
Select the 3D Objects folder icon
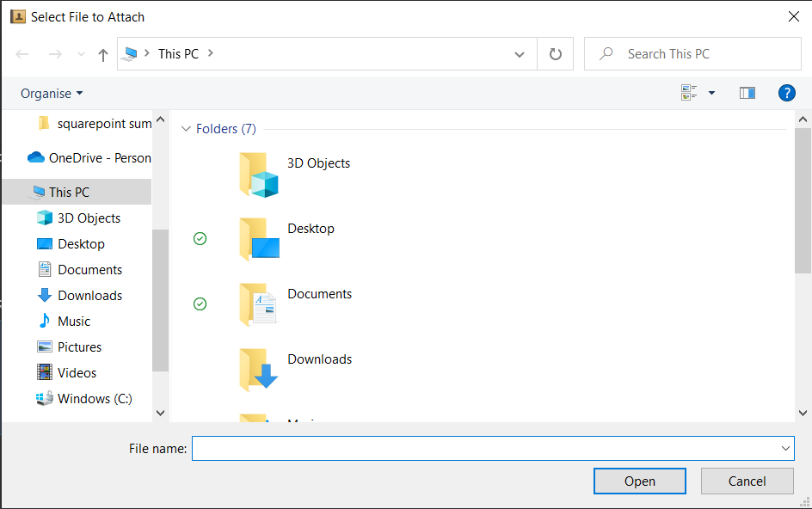(x=259, y=175)
